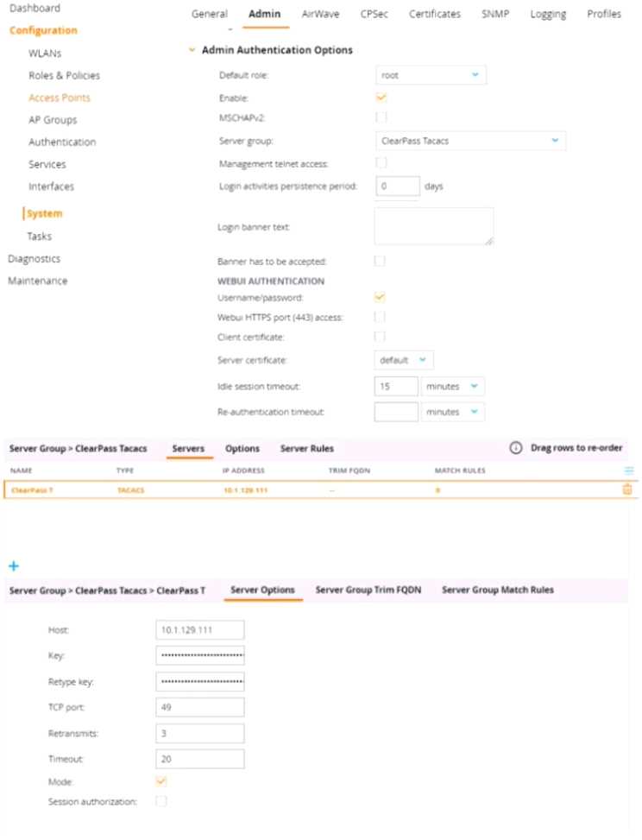
Task: Click the TCP port input field
Action: 200,707
